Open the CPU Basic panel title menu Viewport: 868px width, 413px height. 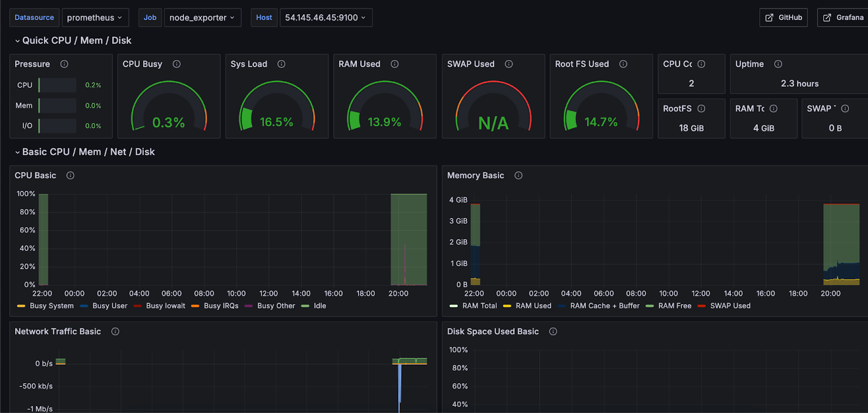[35, 176]
